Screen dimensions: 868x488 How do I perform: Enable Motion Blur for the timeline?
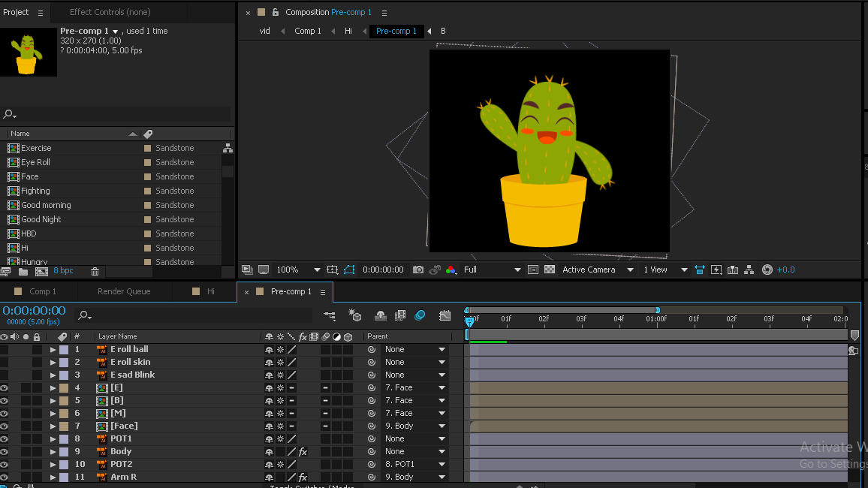[420, 316]
